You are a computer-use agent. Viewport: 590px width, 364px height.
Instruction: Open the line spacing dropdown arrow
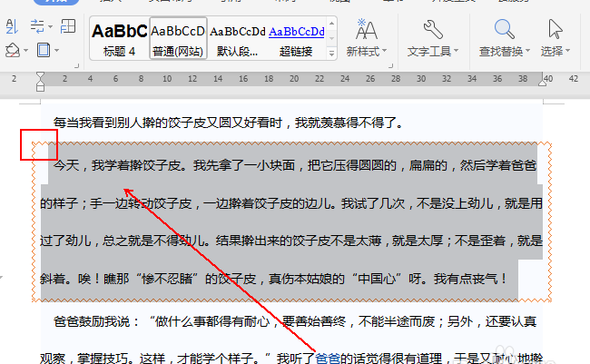tap(51, 26)
